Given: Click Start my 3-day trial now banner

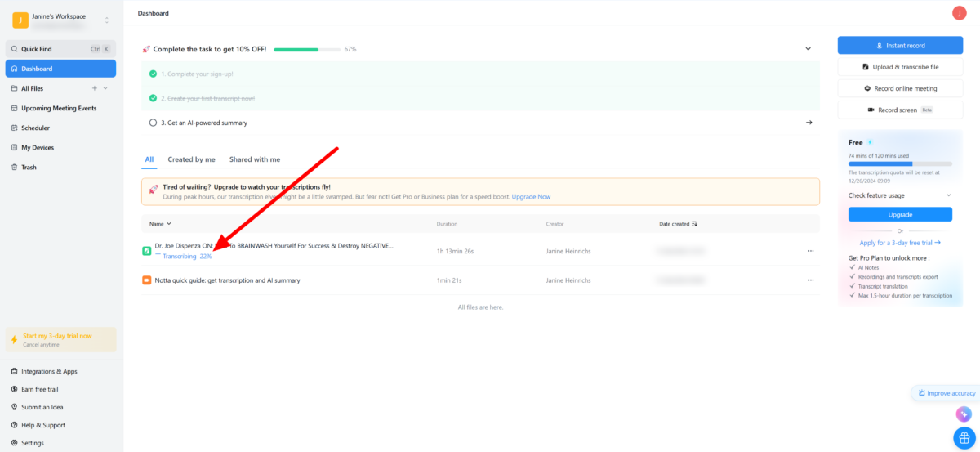Looking at the screenshot, I should (61, 339).
